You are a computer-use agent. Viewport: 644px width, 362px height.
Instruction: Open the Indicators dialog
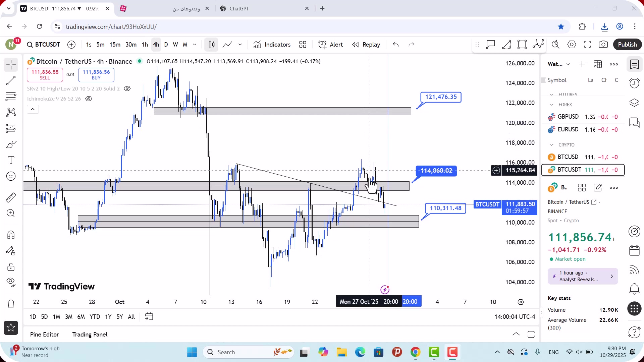(x=272, y=45)
